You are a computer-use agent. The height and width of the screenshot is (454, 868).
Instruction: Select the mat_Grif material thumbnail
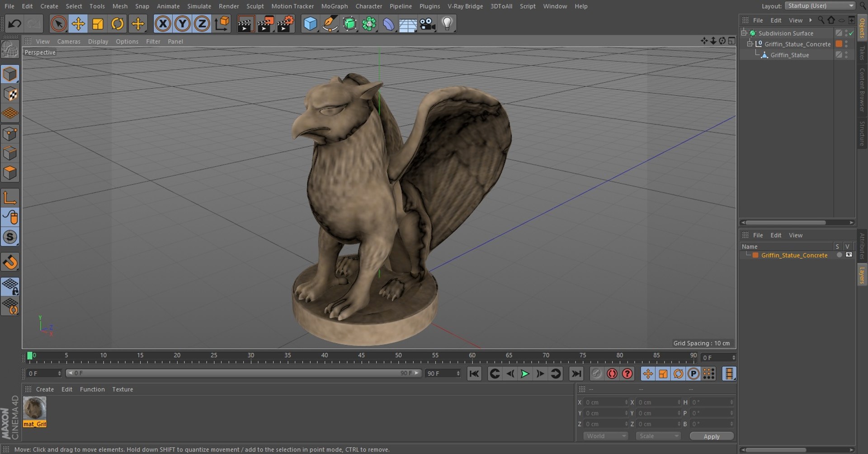(35, 412)
